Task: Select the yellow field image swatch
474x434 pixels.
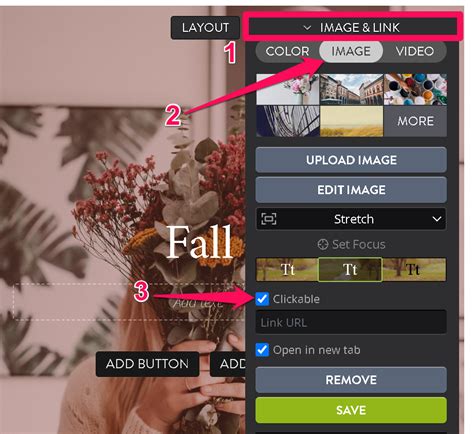Action: click(x=352, y=121)
